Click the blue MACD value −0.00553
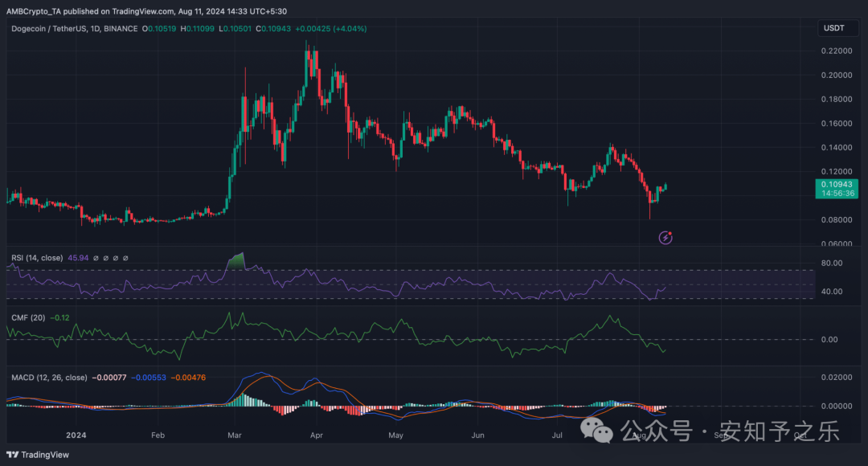Image resolution: width=868 pixels, height=466 pixels. (x=149, y=378)
